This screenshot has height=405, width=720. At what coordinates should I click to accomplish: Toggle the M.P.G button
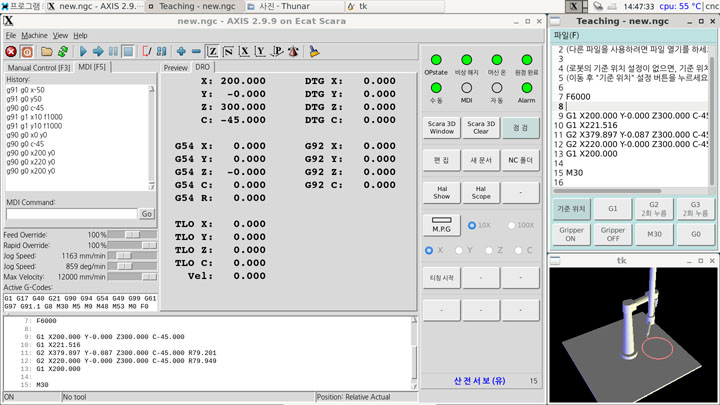click(x=441, y=225)
